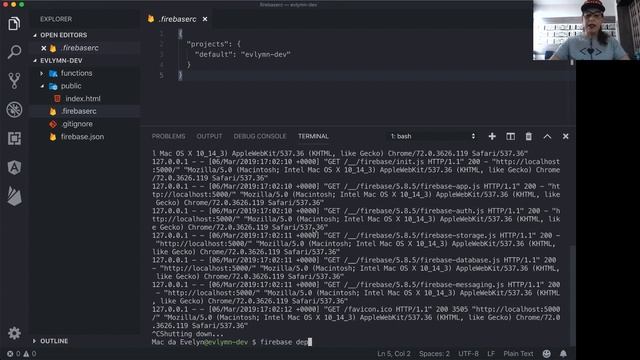Collapse the EVLYMN-DEV project section
The width and height of the screenshot is (640, 360).
click(35, 61)
